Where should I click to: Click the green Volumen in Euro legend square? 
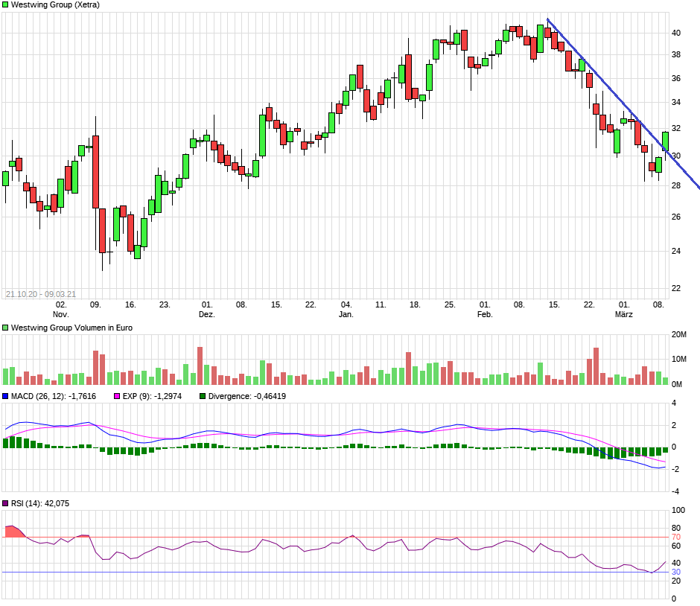5,328
